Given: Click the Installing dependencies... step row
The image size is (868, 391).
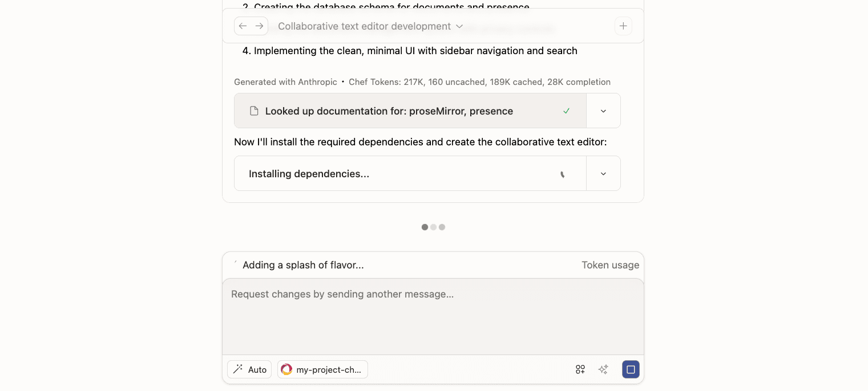Looking at the screenshot, I should (x=399, y=174).
